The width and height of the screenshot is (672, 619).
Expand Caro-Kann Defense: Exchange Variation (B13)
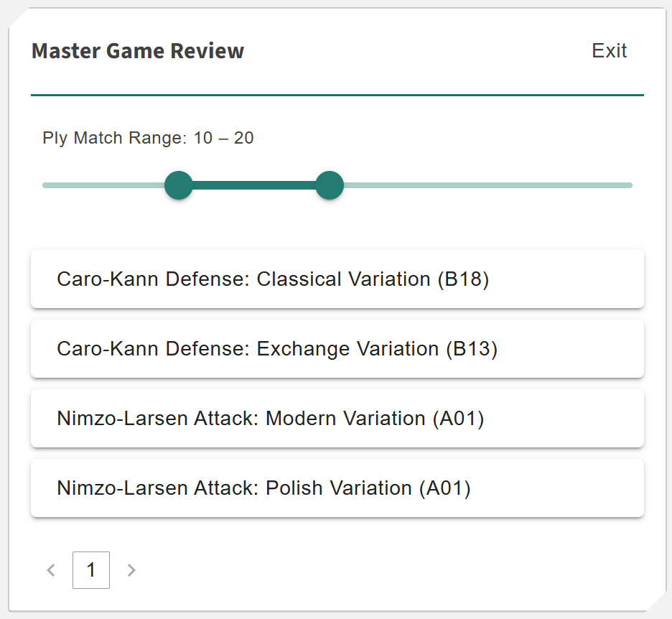[x=337, y=349]
